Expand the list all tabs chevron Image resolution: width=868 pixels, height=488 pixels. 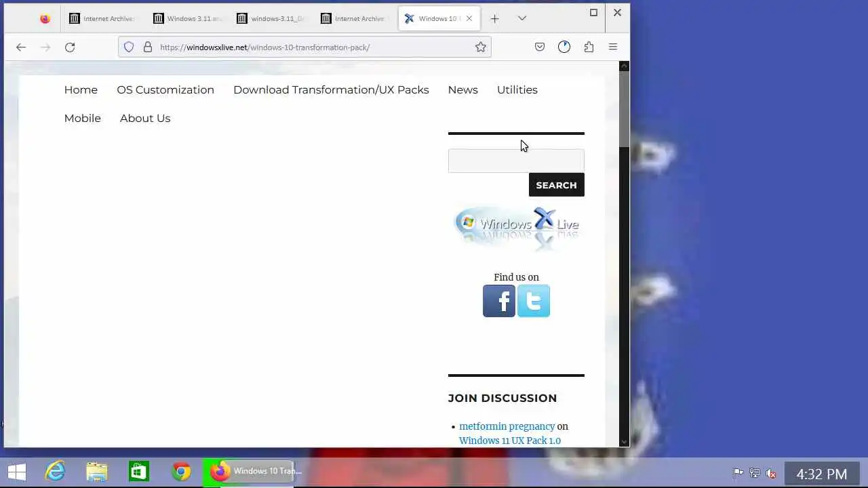point(521,18)
